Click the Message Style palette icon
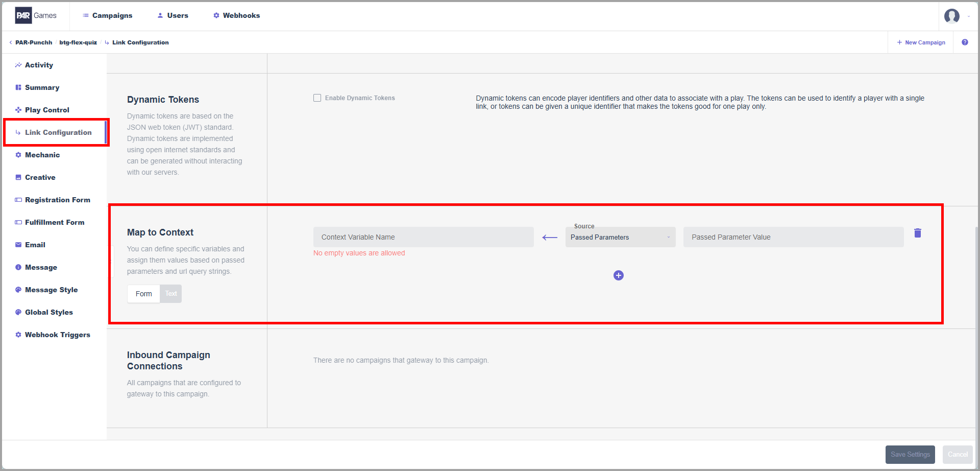The width and height of the screenshot is (980, 471). [x=18, y=290]
